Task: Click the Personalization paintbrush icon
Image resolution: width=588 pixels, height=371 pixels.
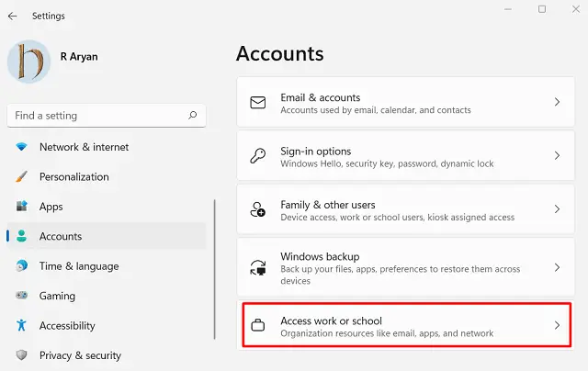Action: pos(21,176)
